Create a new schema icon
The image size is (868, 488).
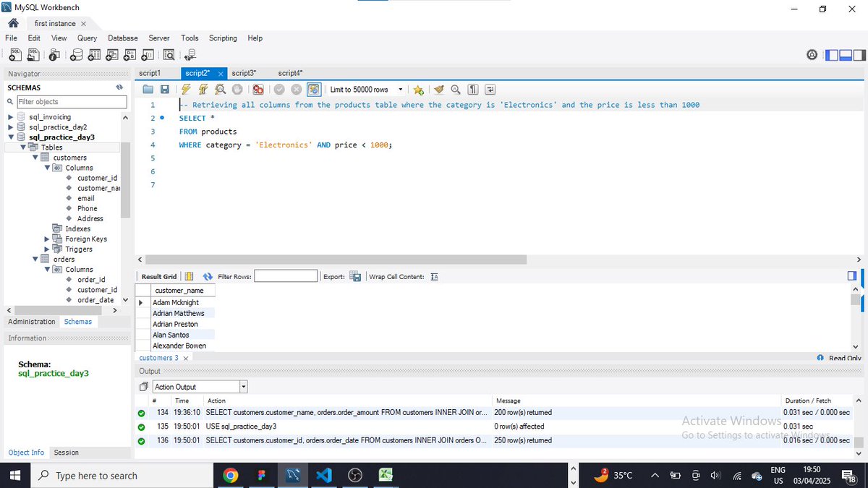coord(76,54)
